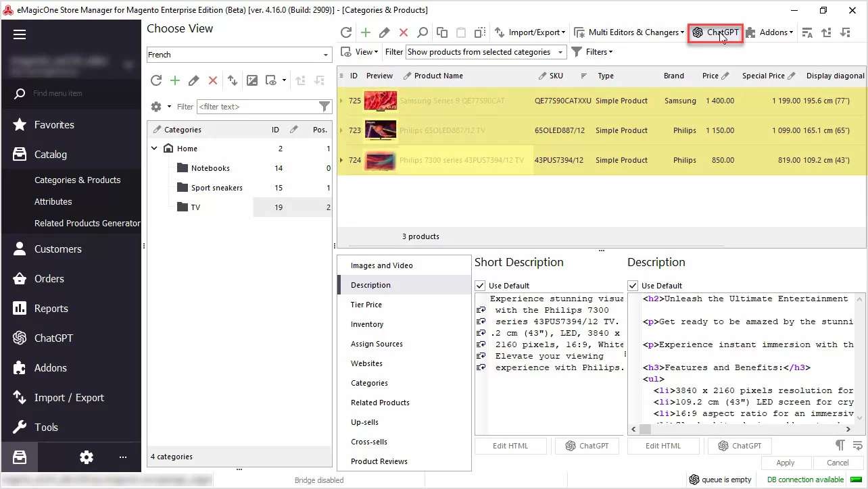Click Edit HTML under Short Description
The image size is (868, 489).
pyautogui.click(x=510, y=446)
